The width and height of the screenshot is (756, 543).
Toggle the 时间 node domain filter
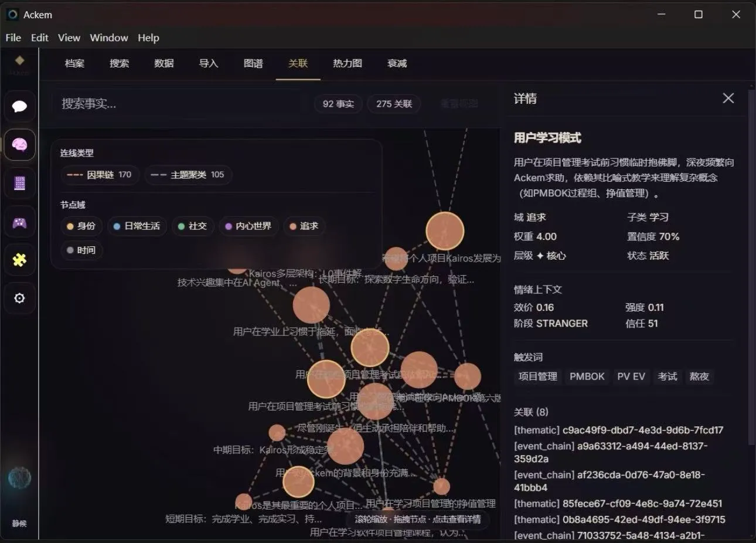point(81,250)
